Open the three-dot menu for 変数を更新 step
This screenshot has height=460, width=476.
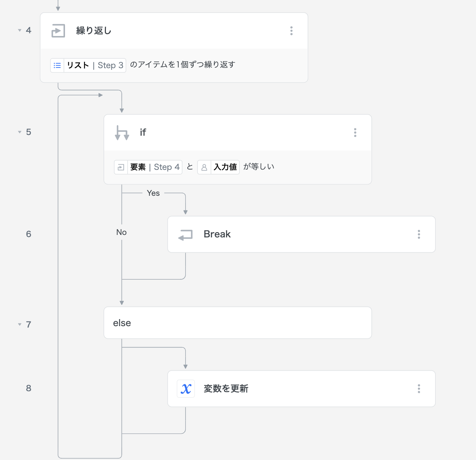419,389
